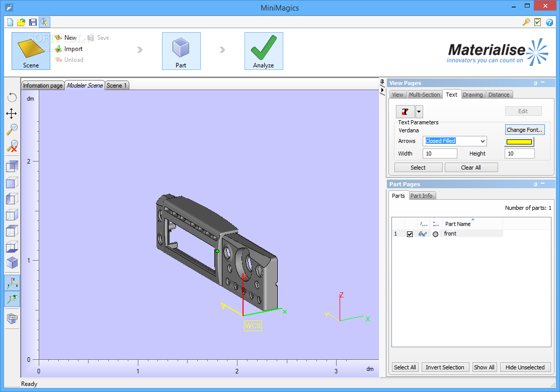Viewport: 560px width, 392px height.
Task: Switch to the Modeler Scene tab
Action: pyautogui.click(x=85, y=86)
